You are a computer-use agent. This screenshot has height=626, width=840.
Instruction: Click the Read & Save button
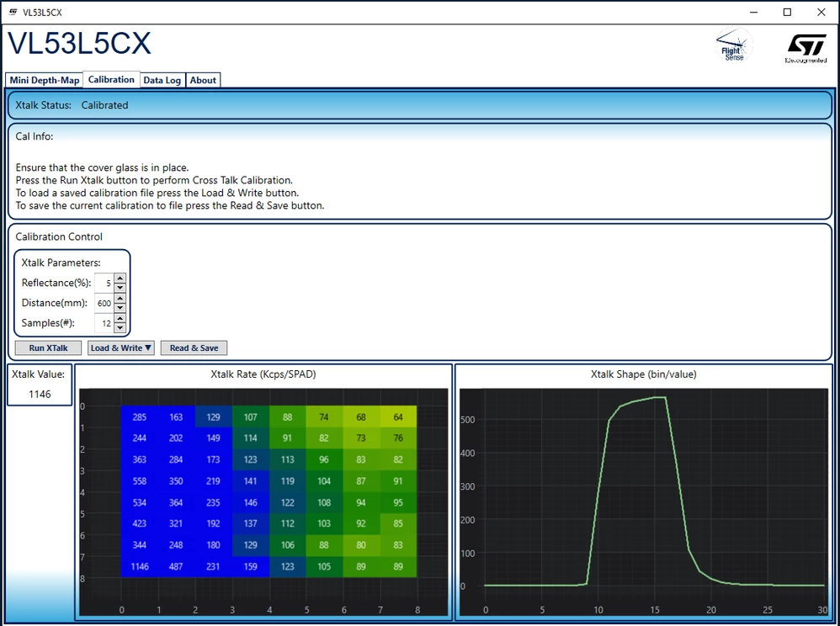(x=194, y=348)
